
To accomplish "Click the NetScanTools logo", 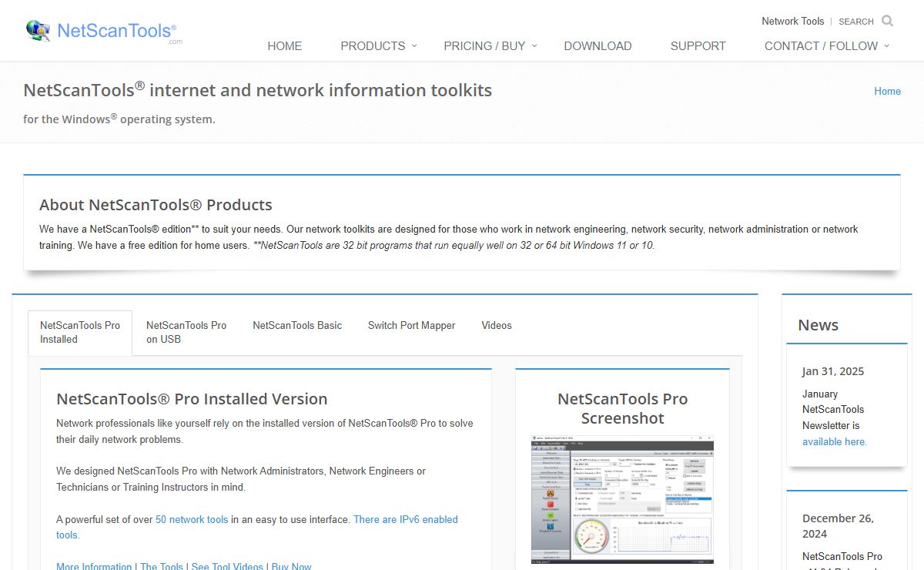I will point(104,31).
